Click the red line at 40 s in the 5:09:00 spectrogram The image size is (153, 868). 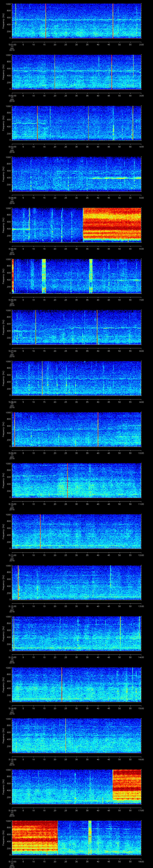98,429
